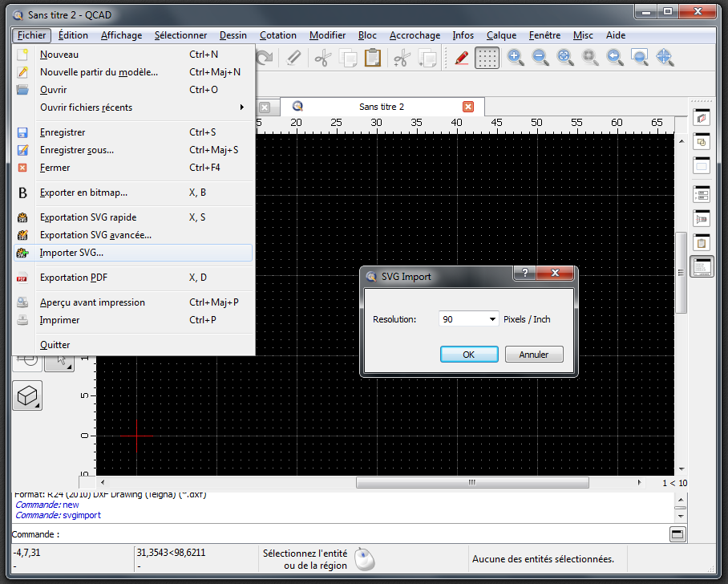Select Enregistrer sous... menu entry
This screenshot has width=728, height=584.
coord(77,150)
